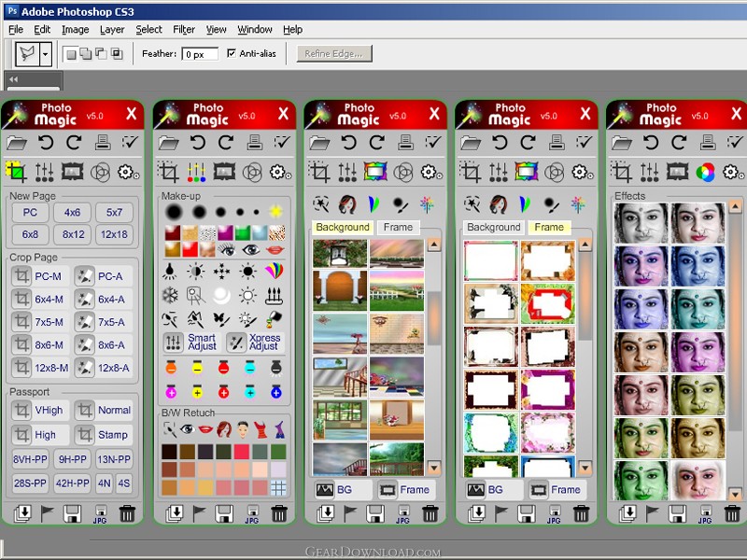Select the rainbow fan icon in Make-up panel
The height and width of the screenshot is (560, 747).
(275, 271)
